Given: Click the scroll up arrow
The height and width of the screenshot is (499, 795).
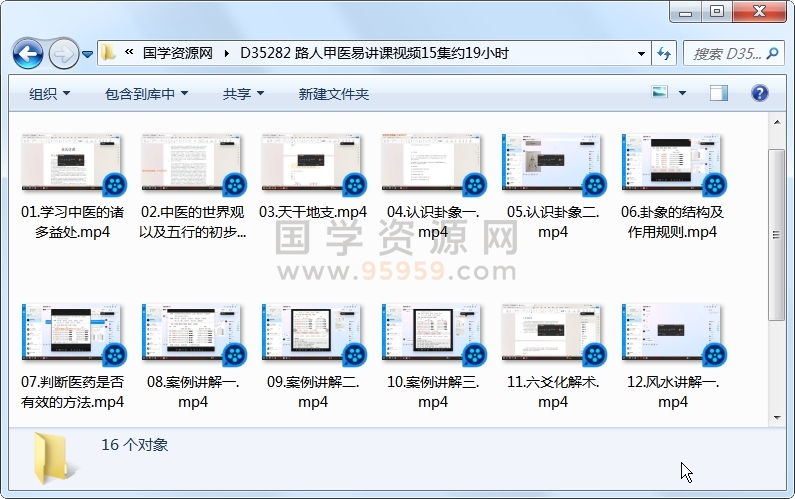Looking at the screenshot, I should pos(777,122).
